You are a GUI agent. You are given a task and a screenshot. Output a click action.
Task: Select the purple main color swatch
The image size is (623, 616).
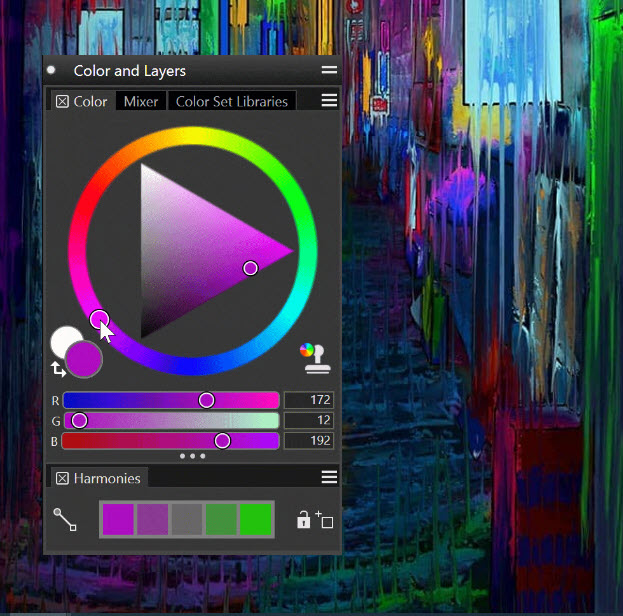(83, 359)
